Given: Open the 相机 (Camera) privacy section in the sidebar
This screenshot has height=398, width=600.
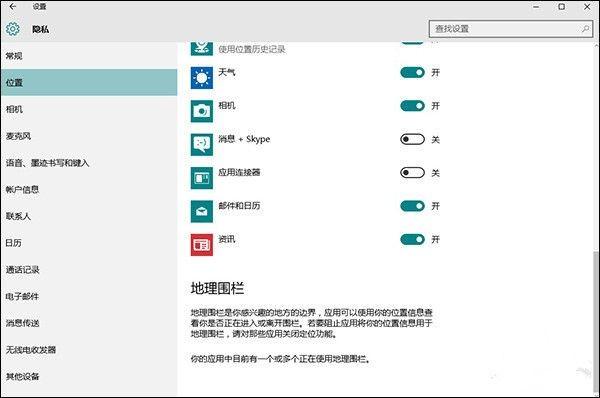Looking at the screenshot, I should click(x=89, y=109).
